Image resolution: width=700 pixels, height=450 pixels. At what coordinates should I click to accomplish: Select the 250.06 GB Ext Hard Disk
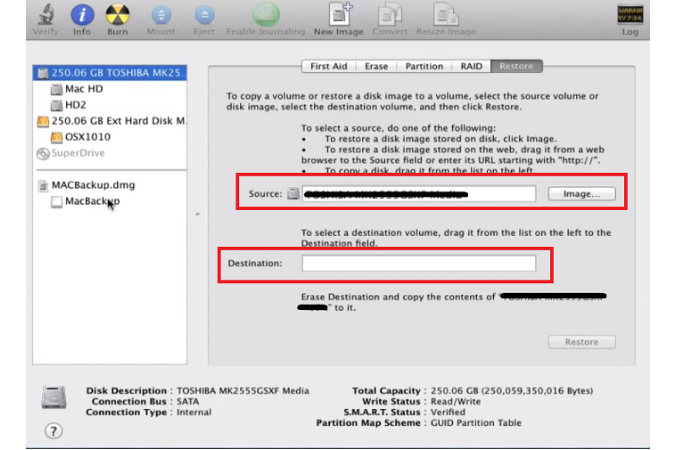pos(110,121)
